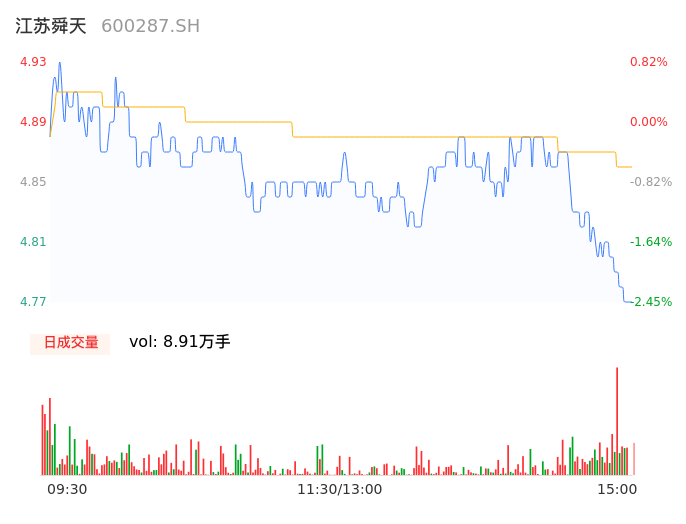
Task: Click the -2.45% change axis label
Action: tap(648, 302)
